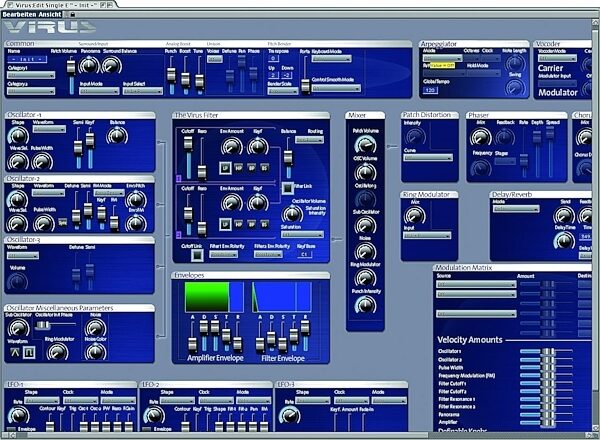Viewport: 600px width, 440px height.
Task: Click Mixer Patch Volume knob
Action: tap(365, 145)
